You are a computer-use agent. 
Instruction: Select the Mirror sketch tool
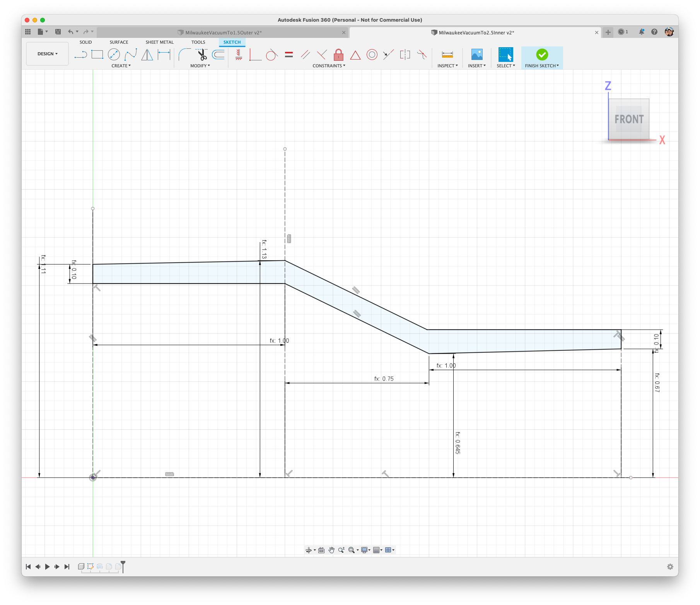(x=147, y=55)
